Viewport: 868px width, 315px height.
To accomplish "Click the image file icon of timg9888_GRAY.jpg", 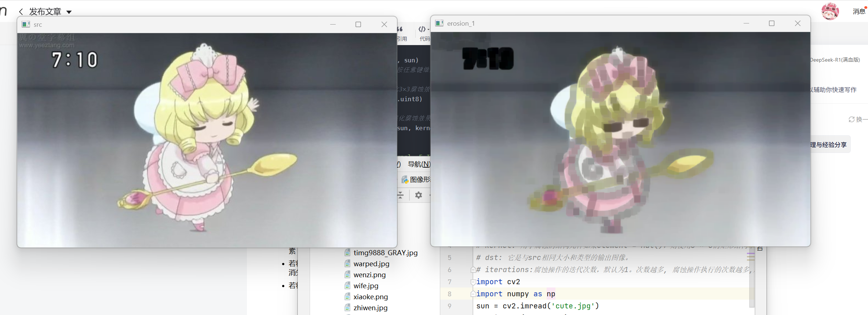I will coord(347,253).
